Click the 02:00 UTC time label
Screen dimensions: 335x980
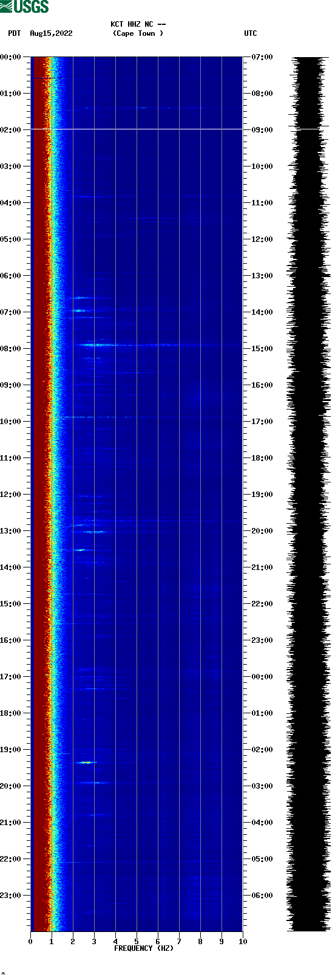pyautogui.click(x=262, y=750)
